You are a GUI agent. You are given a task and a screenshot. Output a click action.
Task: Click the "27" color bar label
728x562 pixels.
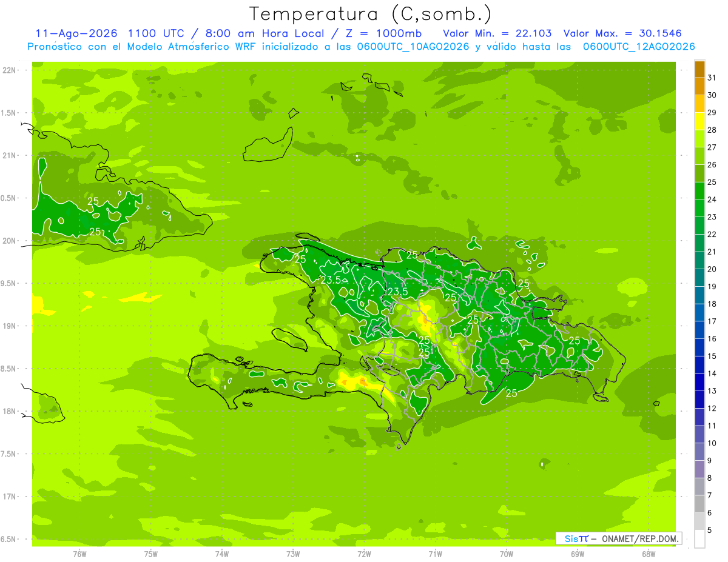coord(712,147)
